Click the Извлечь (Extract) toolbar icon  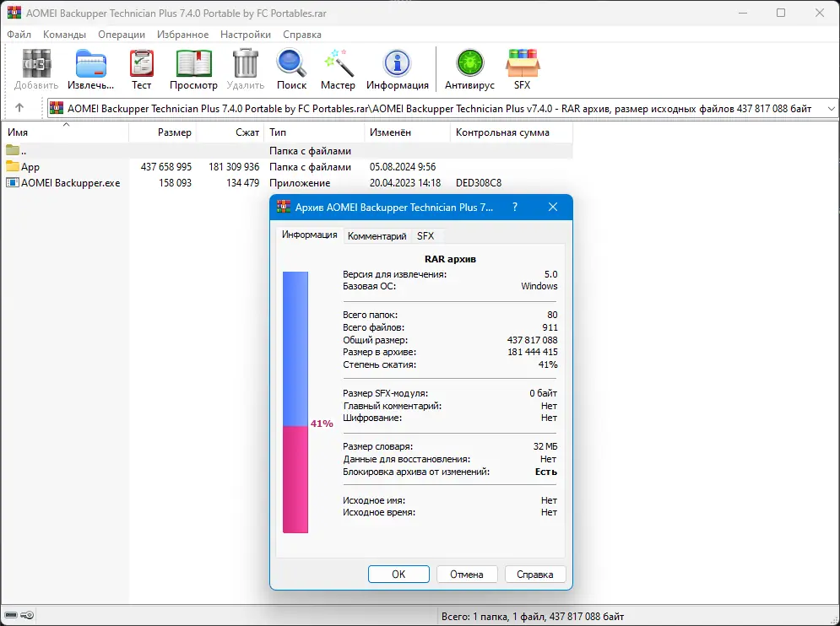pos(90,64)
